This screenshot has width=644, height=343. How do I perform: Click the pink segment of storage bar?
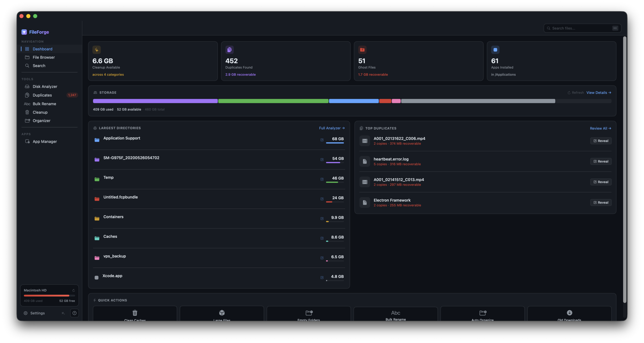click(396, 101)
